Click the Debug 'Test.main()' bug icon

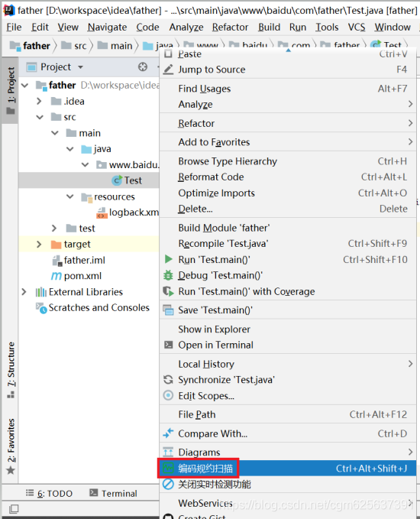168,275
